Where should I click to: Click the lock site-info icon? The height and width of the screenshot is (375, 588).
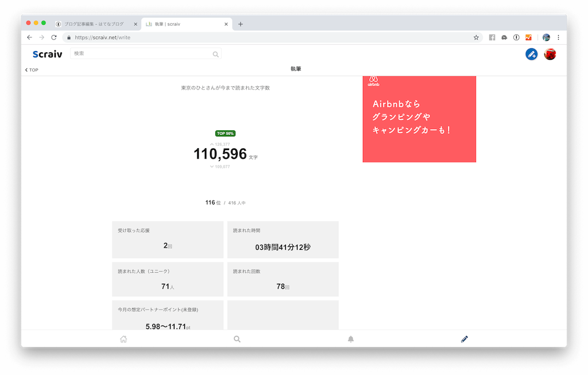(69, 37)
